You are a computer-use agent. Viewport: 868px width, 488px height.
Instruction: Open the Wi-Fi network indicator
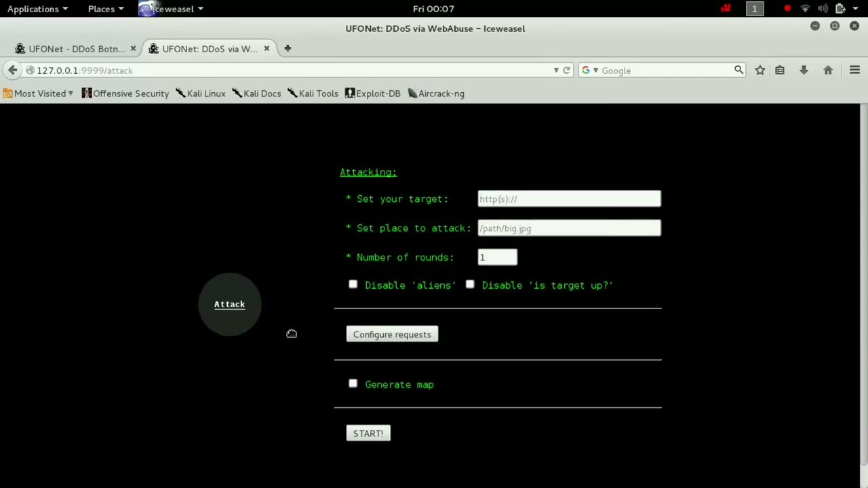click(x=805, y=9)
